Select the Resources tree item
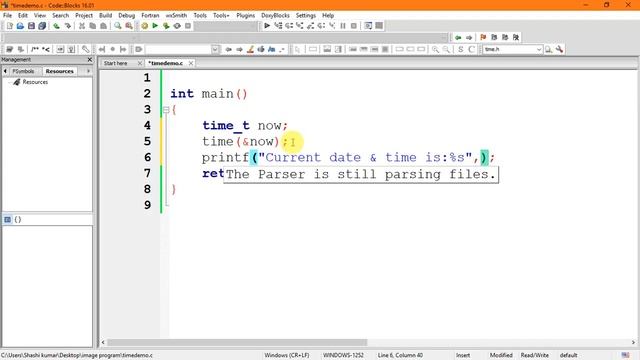This screenshot has height=360, width=640. [x=35, y=82]
